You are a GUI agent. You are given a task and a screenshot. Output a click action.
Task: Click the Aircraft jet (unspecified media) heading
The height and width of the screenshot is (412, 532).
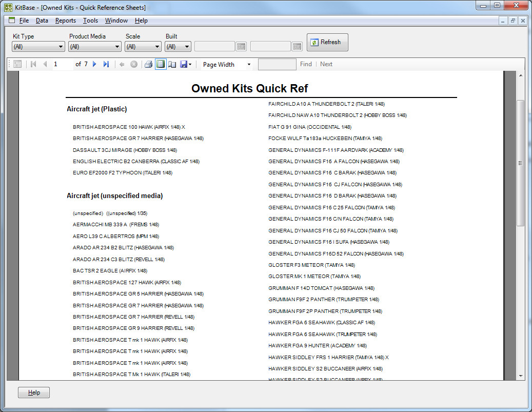point(115,196)
